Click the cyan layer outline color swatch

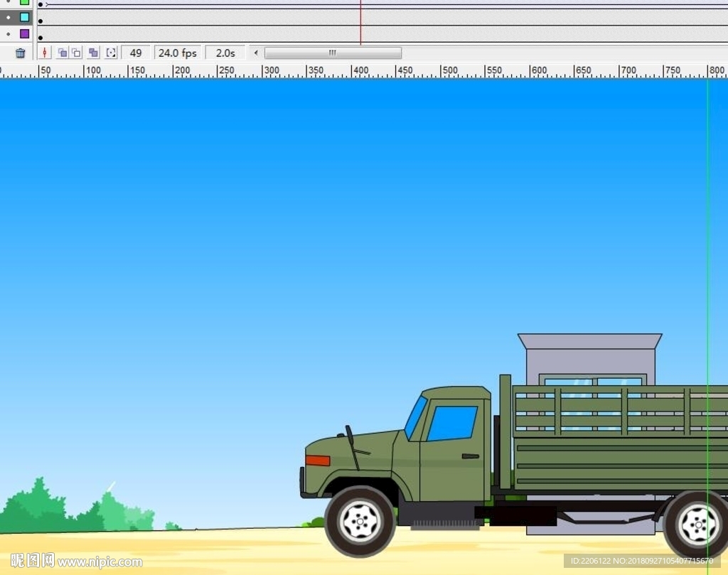click(25, 17)
